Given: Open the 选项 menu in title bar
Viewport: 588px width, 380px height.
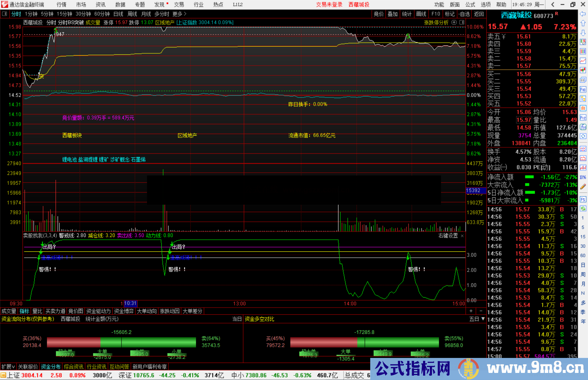Looking at the screenshot, I should (486, 4).
